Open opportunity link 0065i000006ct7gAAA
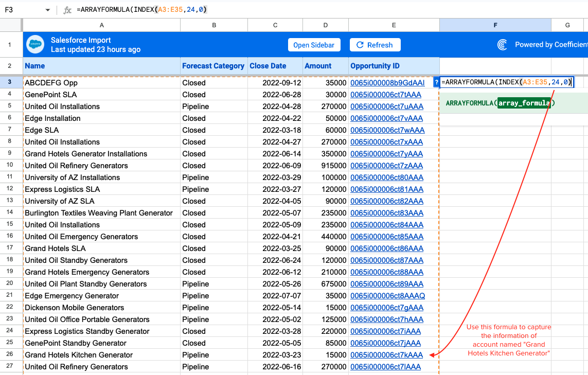This screenshot has height=375, width=588. click(387, 308)
